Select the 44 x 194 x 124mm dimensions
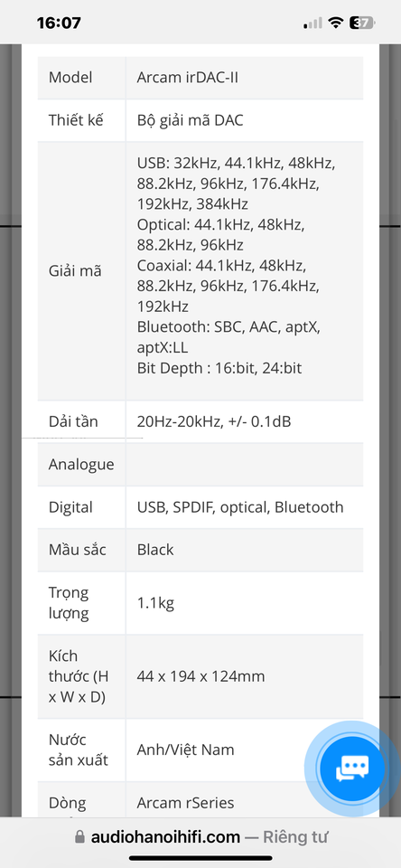Viewport: 401px width, 868px height. pos(200,676)
